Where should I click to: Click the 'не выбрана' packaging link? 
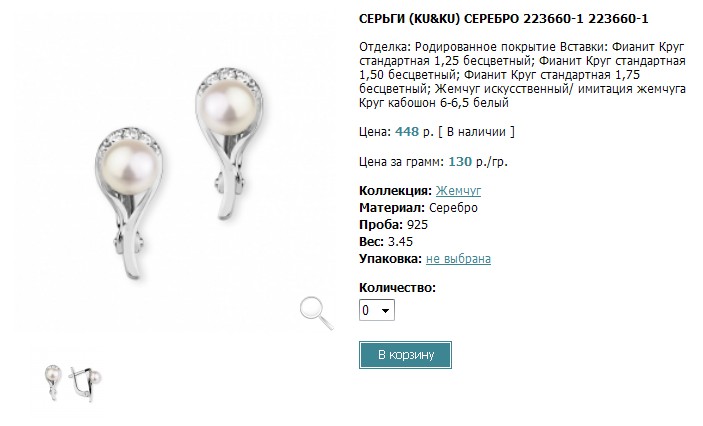point(458,259)
